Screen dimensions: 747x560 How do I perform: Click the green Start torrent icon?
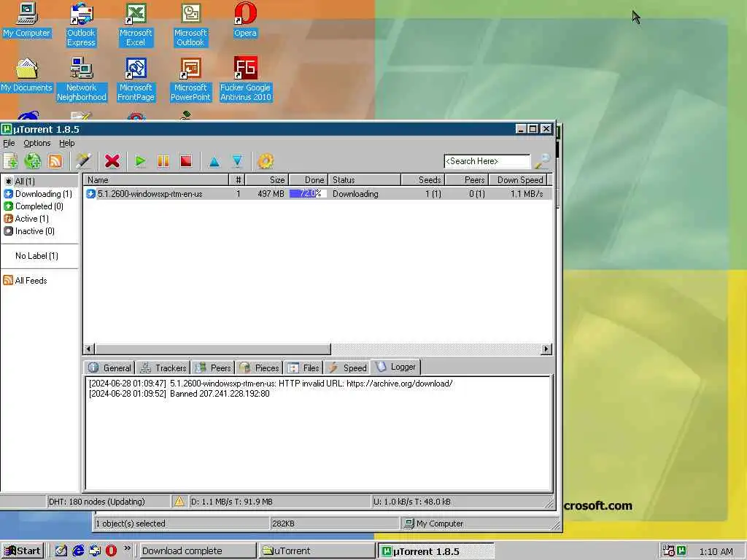(140, 161)
